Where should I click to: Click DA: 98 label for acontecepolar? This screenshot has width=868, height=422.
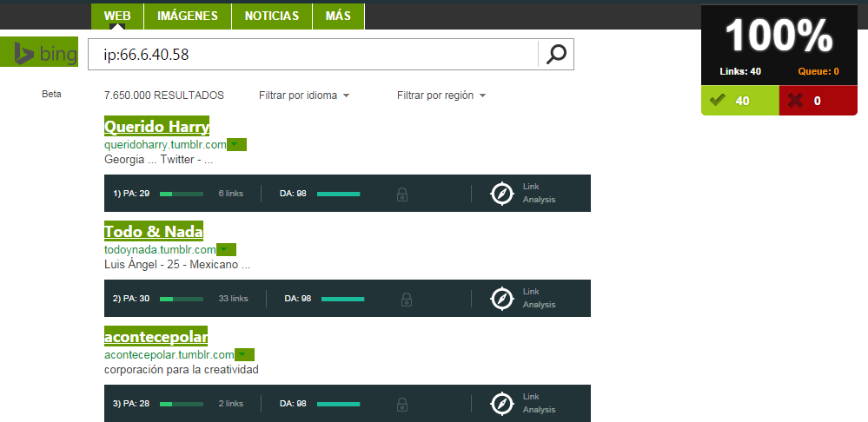point(294,404)
